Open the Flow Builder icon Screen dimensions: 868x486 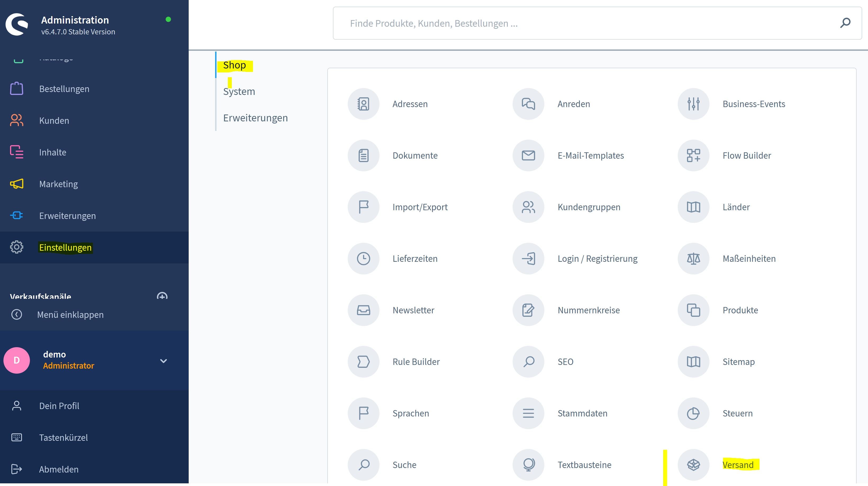pos(693,155)
